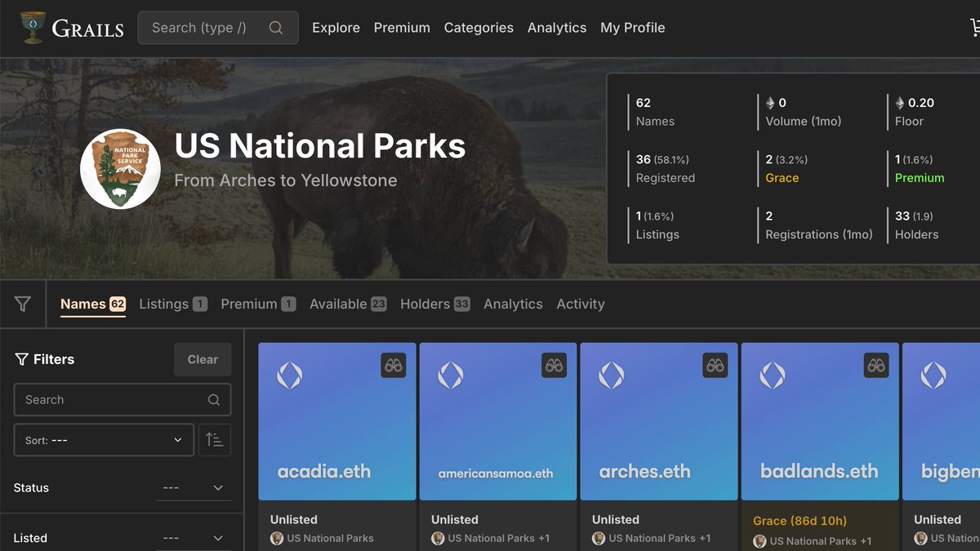Watch badlands.eth with binoculars icon
980x551 pixels.
[x=876, y=366]
